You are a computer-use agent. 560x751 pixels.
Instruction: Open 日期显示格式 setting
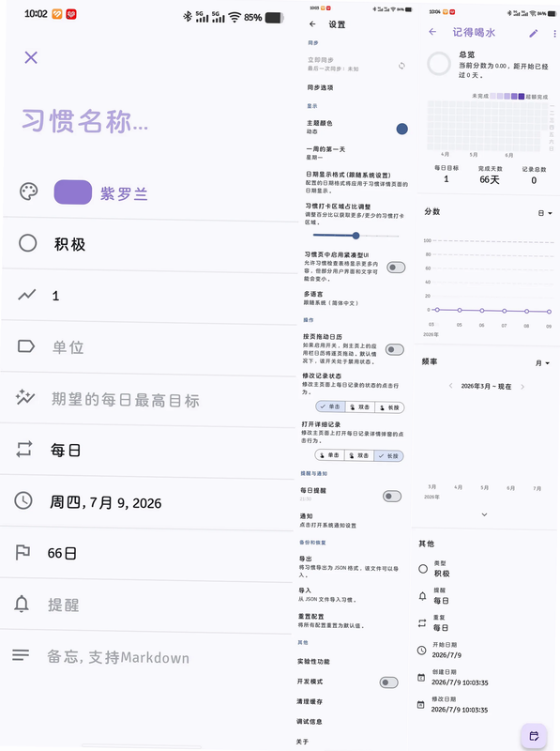coord(356,182)
